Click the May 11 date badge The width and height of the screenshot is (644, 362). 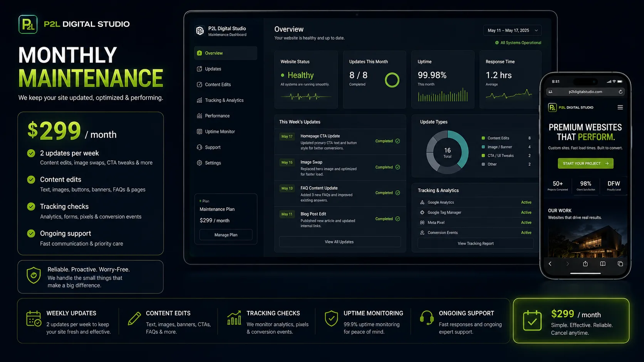tap(287, 214)
